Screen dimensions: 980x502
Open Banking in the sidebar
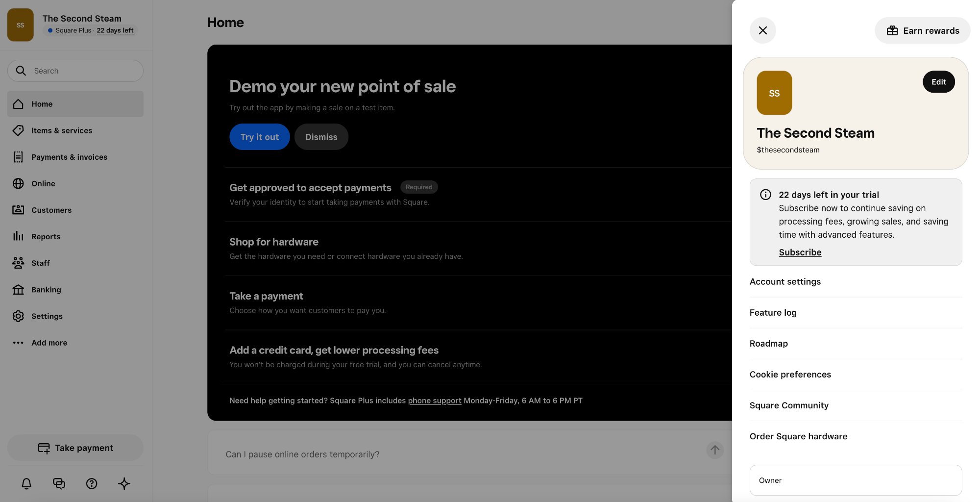click(46, 289)
